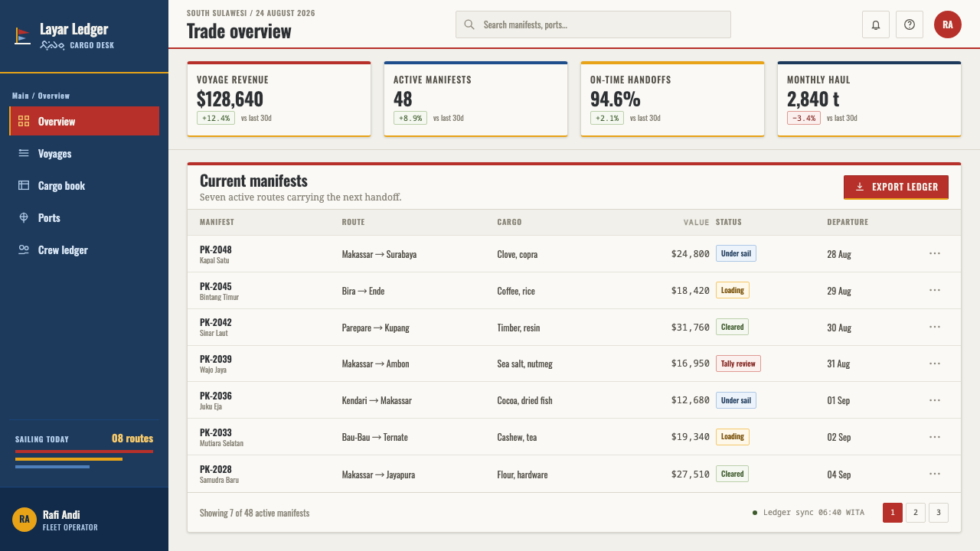Click the Rafi Andi profile in sidebar

tap(84, 520)
